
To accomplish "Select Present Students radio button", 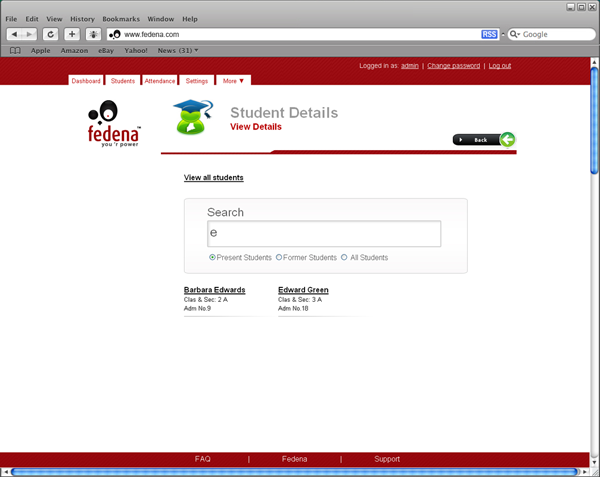I will pos(212,257).
